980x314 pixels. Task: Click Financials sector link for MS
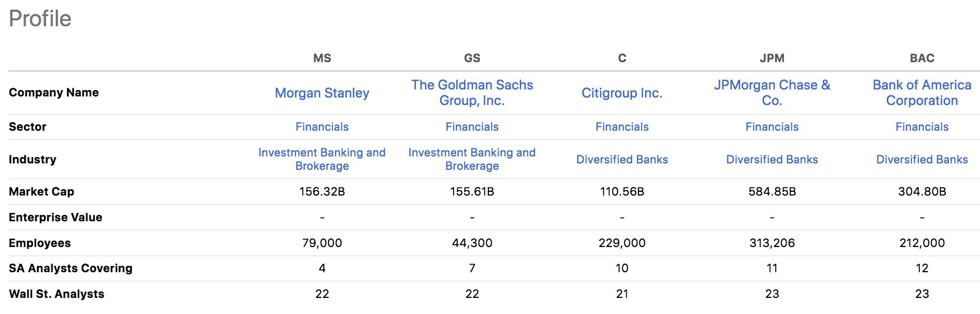(x=322, y=127)
